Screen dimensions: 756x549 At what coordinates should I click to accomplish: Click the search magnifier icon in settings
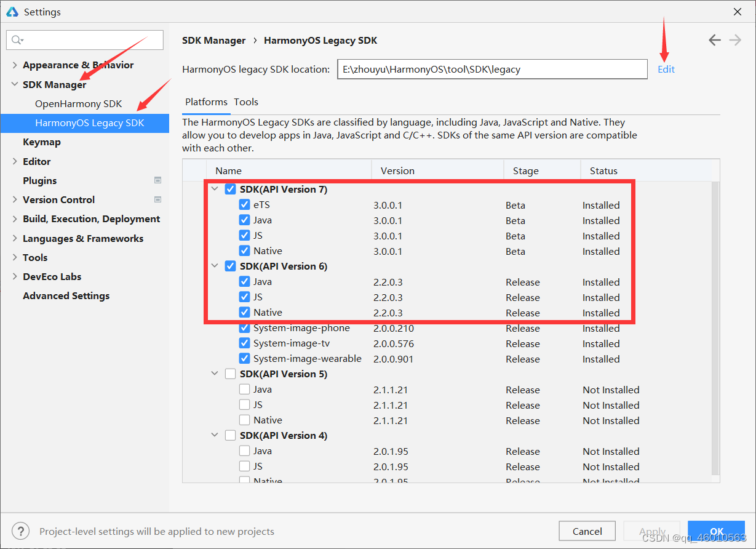click(17, 40)
